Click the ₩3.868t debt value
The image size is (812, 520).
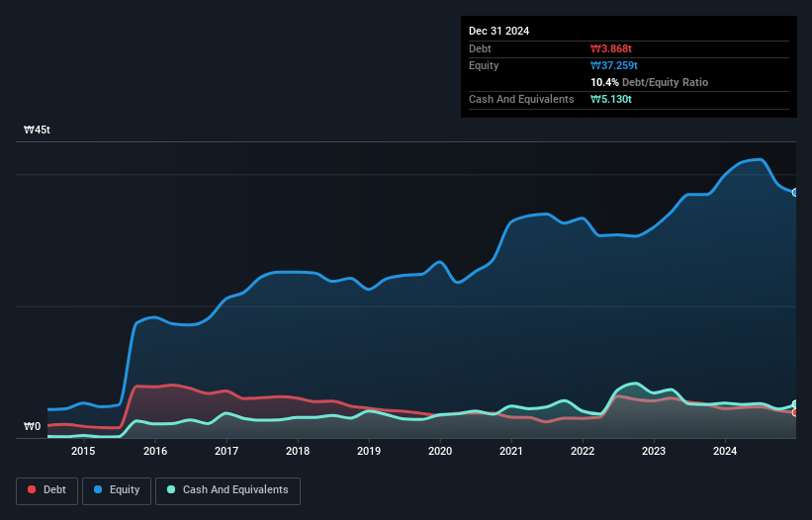point(611,48)
